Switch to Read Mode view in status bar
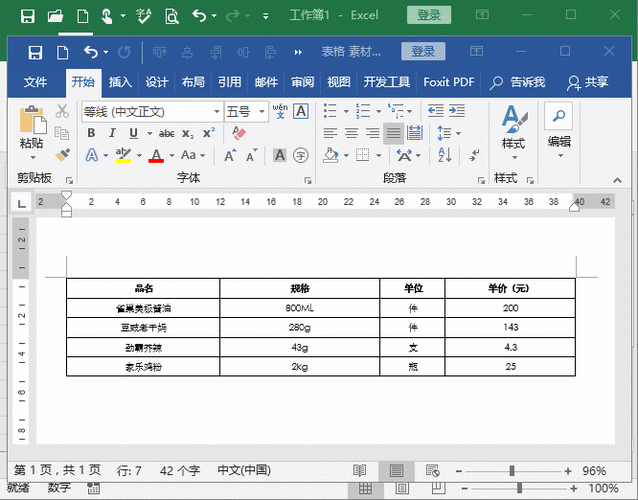 coord(360,471)
